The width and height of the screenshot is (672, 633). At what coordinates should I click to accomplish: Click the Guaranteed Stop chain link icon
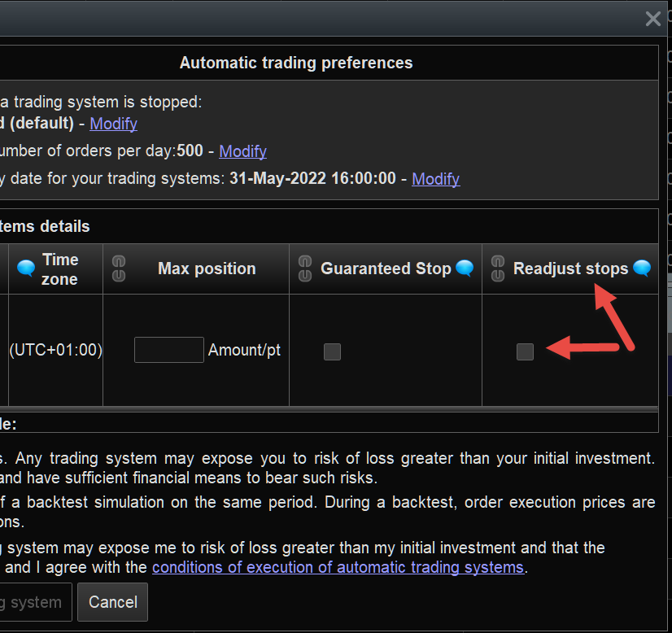click(x=305, y=268)
